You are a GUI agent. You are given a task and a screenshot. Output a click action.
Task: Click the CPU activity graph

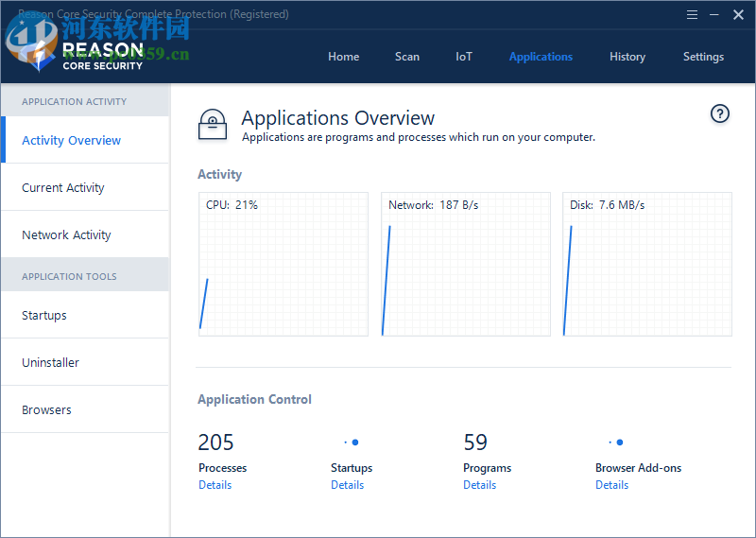coord(283,264)
